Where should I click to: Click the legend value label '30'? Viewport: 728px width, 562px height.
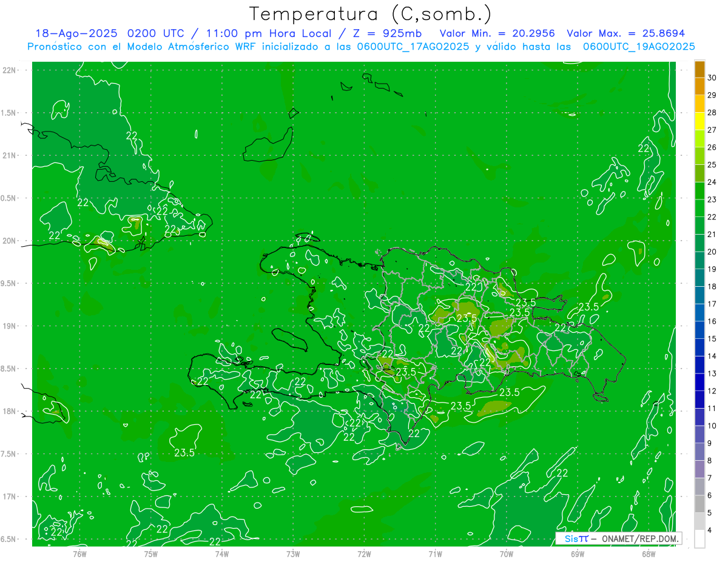coord(712,78)
